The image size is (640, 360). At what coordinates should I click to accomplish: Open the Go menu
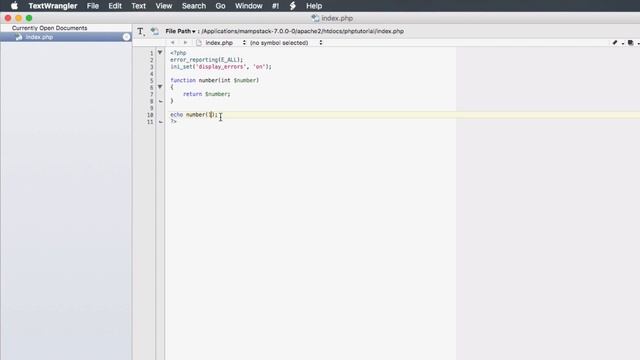click(220, 6)
